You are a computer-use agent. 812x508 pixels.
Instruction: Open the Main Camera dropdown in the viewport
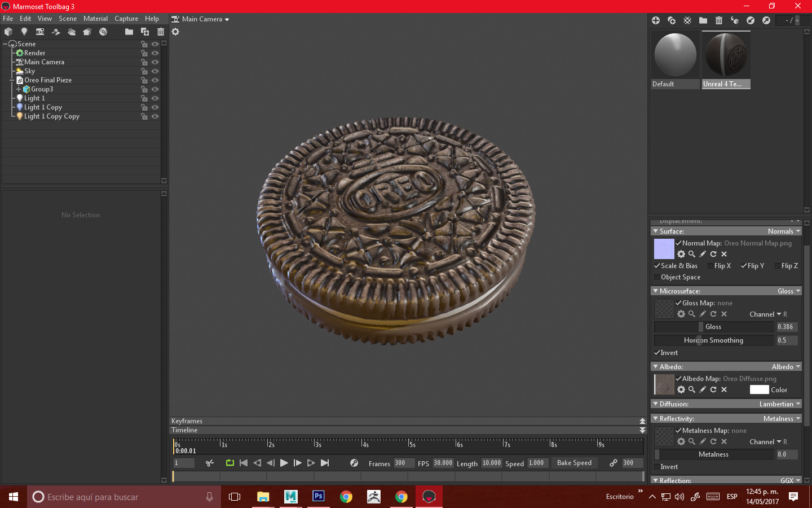point(205,19)
